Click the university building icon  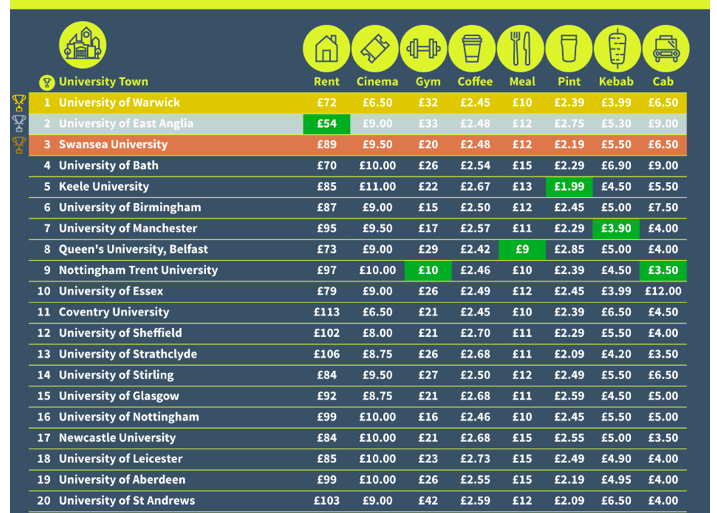(x=83, y=45)
